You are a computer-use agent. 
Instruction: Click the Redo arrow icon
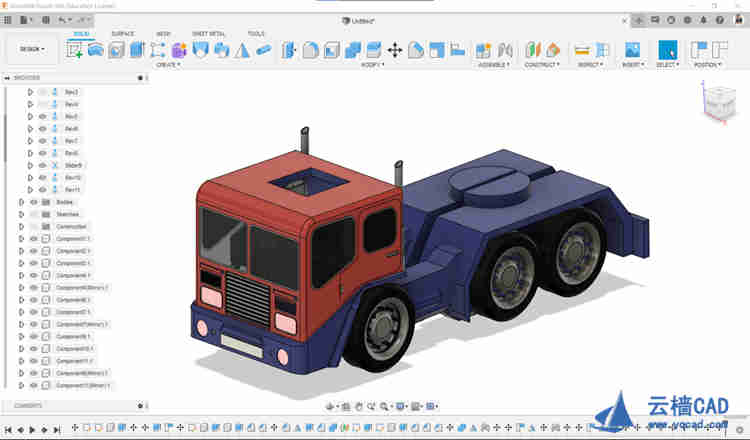82,20
